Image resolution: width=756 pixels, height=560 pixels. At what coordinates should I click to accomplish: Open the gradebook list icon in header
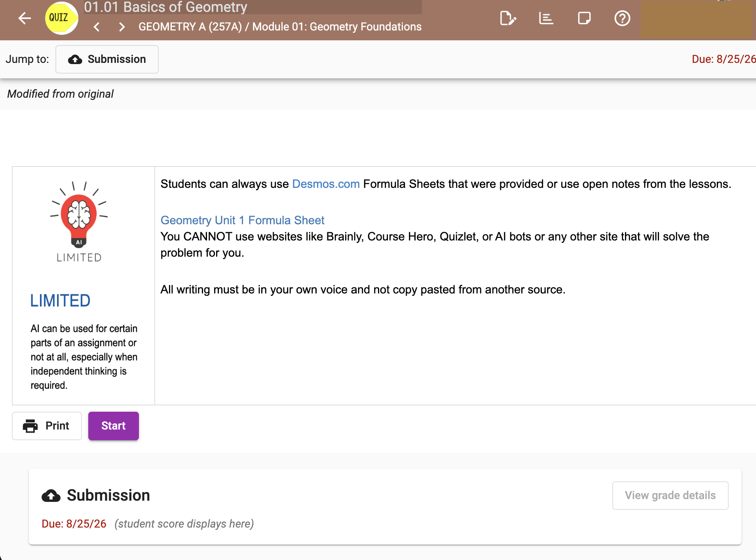pos(546,18)
